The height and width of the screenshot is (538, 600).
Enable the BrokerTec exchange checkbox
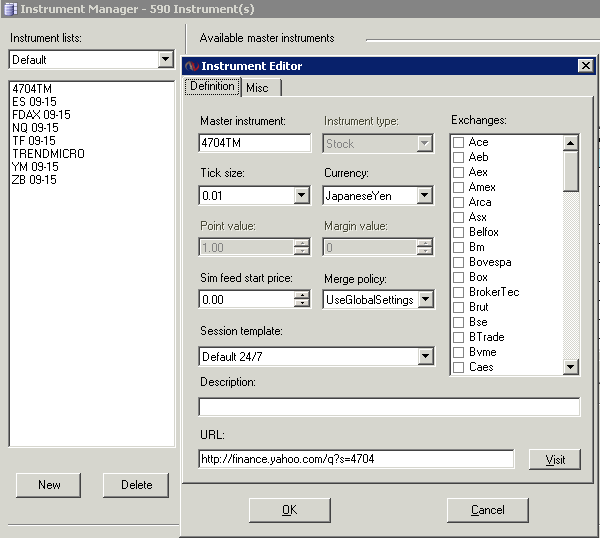click(x=458, y=292)
